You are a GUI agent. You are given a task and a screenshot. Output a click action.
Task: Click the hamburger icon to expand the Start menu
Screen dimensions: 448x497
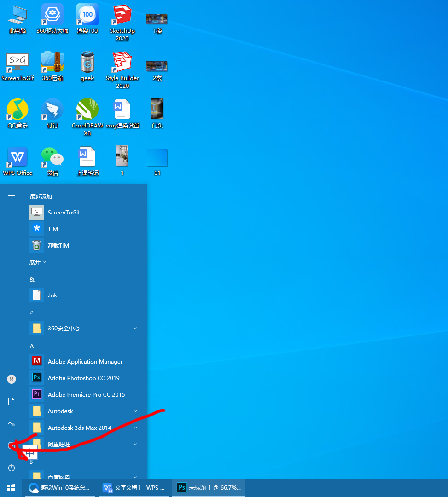[x=11, y=197]
